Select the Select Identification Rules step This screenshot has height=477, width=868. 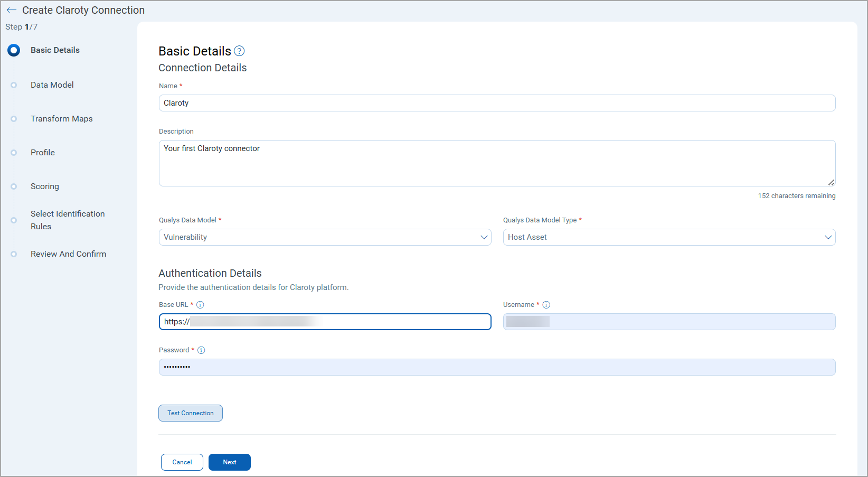(67, 220)
